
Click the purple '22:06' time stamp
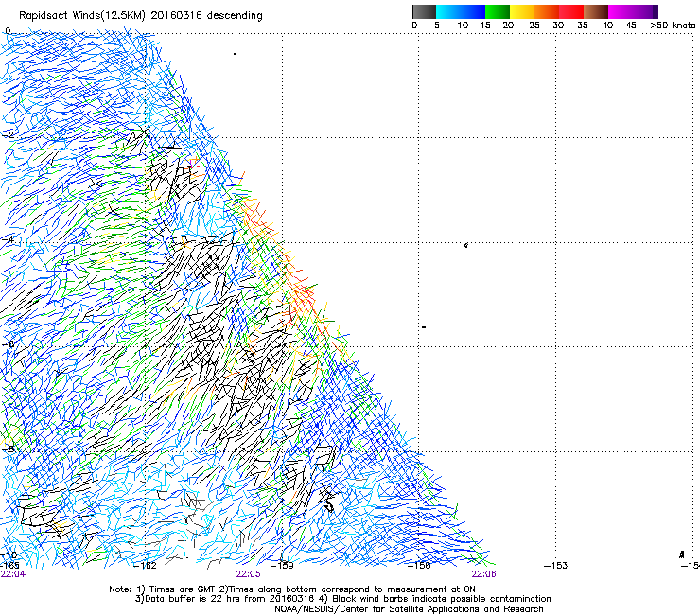pyautogui.click(x=484, y=574)
